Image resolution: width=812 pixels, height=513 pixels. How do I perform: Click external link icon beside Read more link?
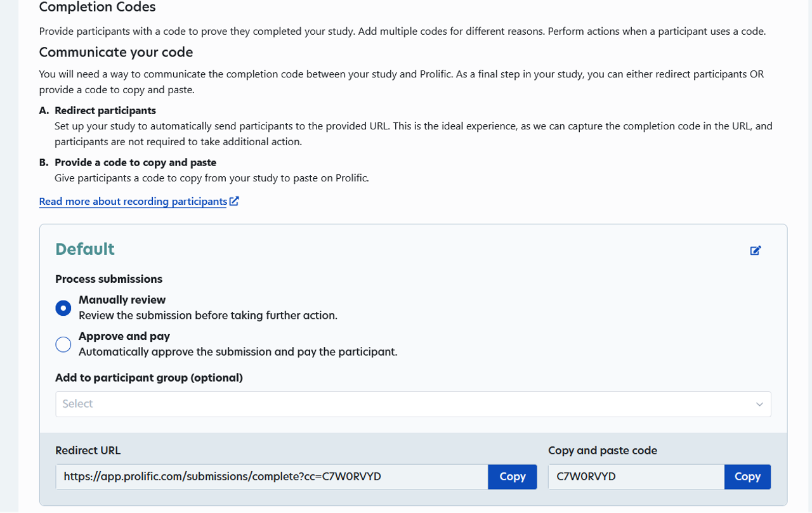point(234,201)
